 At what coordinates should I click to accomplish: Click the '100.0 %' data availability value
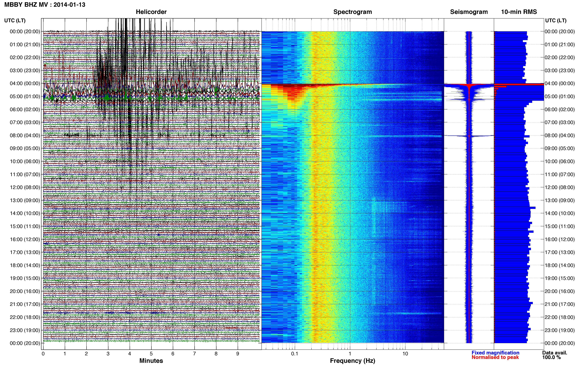pos(551,357)
